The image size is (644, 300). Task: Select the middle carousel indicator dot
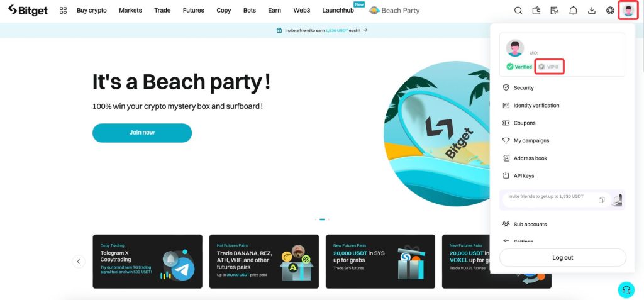[x=322, y=219]
